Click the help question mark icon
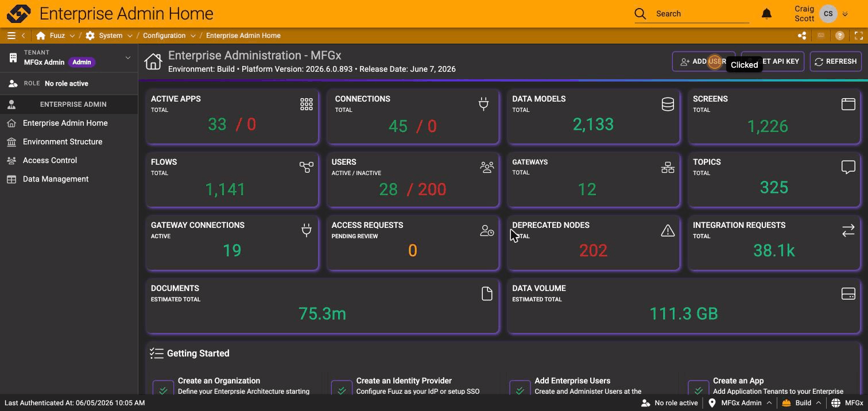Viewport: 868px width, 411px height. click(840, 36)
